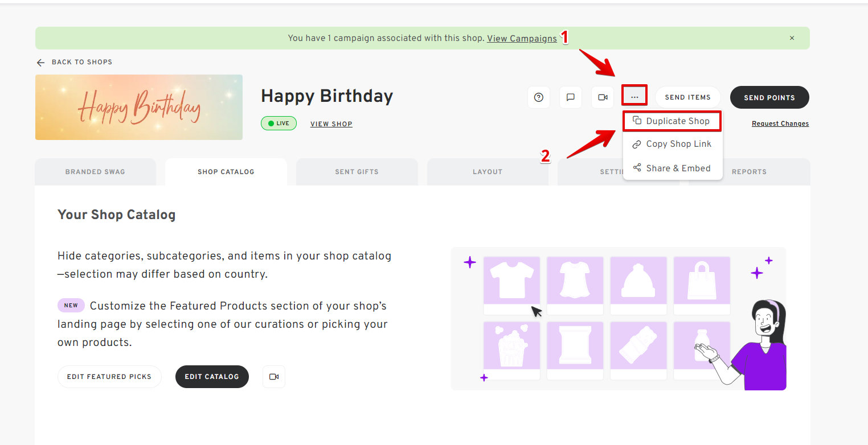Open the chat bubble icon button
868x445 pixels.
pyautogui.click(x=571, y=97)
